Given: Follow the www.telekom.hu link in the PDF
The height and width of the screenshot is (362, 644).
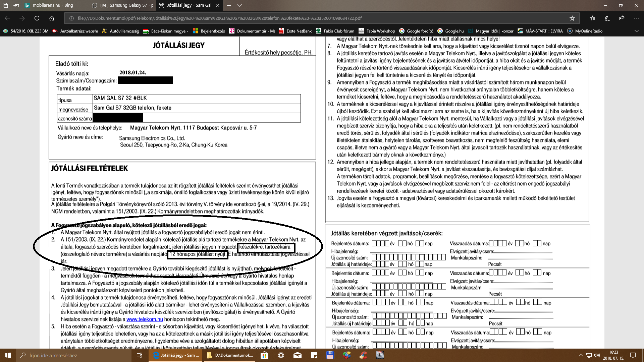Looking at the screenshot, I should point(145,319).
